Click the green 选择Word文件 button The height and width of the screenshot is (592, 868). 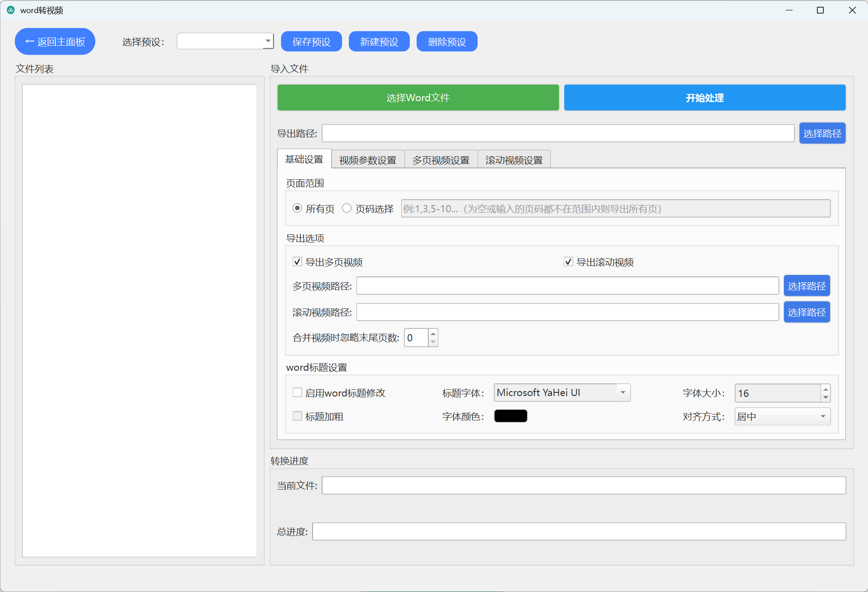(x=418, y=98)
